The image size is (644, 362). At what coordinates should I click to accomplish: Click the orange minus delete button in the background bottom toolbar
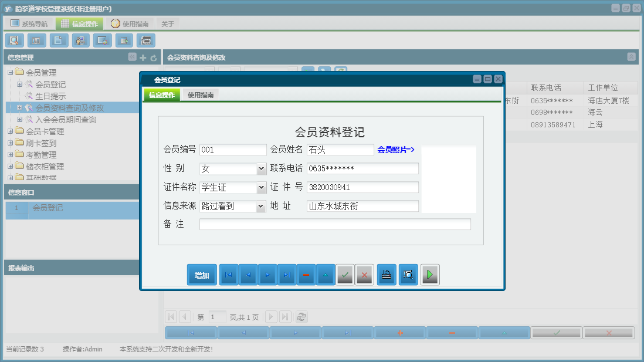(452, 333)
